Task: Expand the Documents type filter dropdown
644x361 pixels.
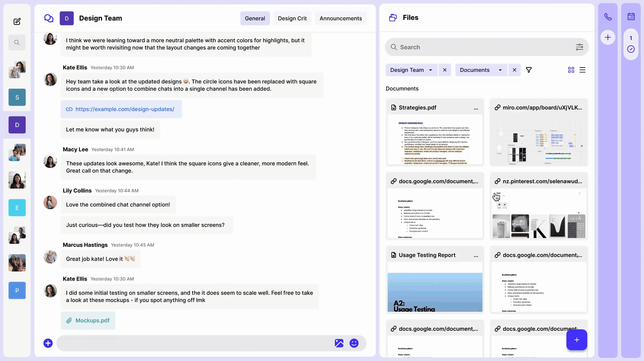Action: click(500, 70)
